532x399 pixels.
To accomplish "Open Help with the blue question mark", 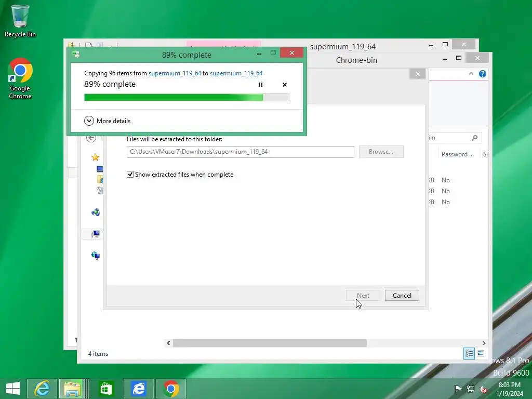I will coord(483,74).
